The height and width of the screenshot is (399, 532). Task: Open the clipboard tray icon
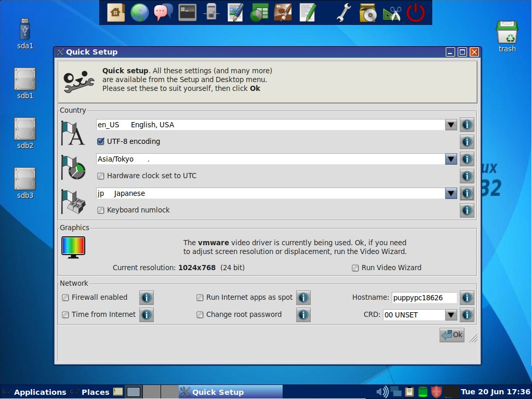pyautogui.click(x=409, y=392)
